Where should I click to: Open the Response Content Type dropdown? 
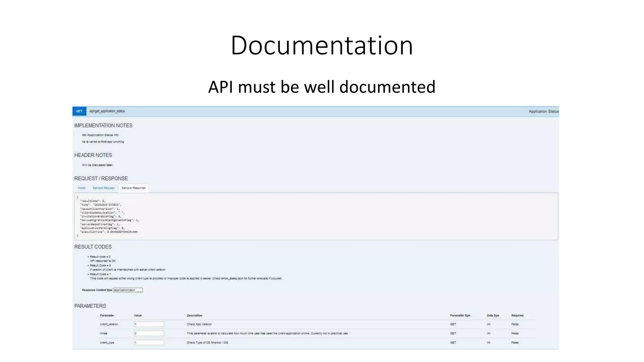coord(128,290)
